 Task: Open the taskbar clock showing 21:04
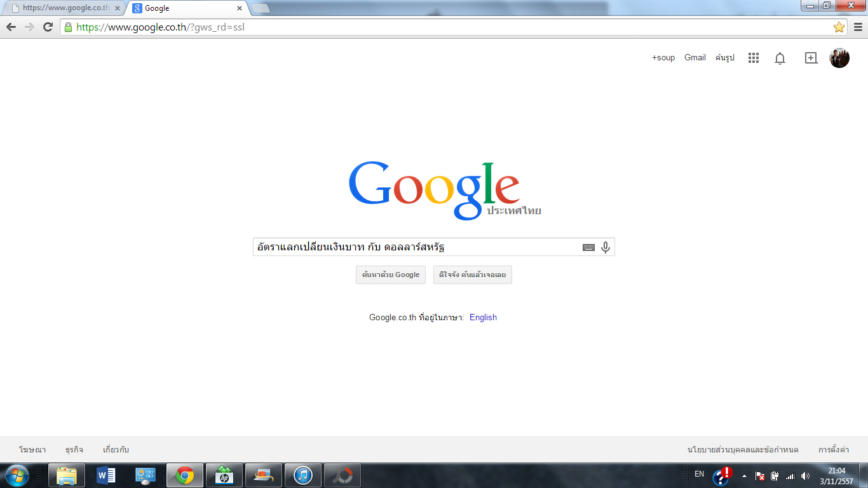pyautogui.click(x=837, y=476)
